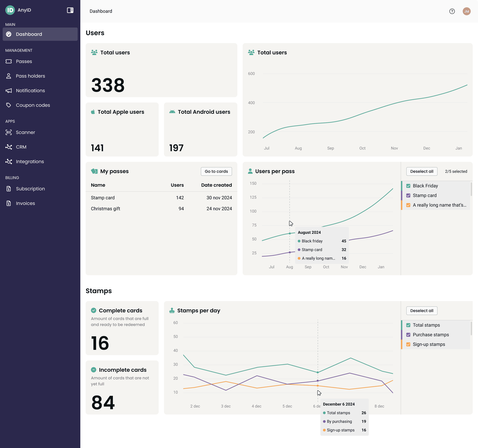Click the AnyID logo icon

(x=10, y=10)
